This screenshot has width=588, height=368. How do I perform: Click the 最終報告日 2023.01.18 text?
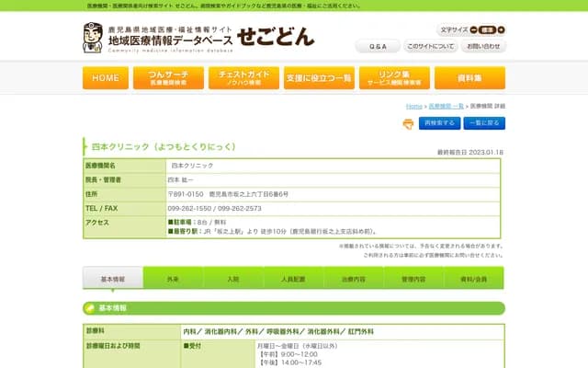click(470, 152)
